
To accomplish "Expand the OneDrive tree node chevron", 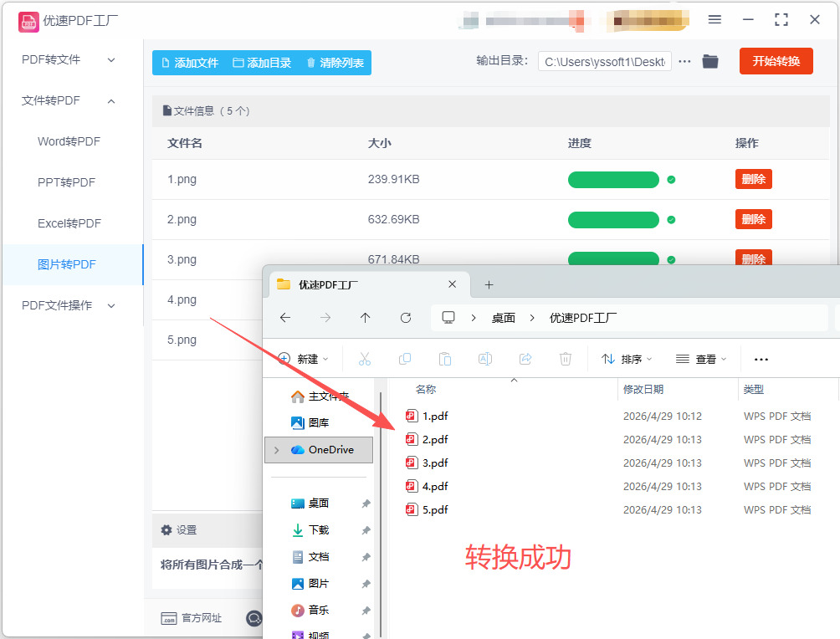I will 276,451.
